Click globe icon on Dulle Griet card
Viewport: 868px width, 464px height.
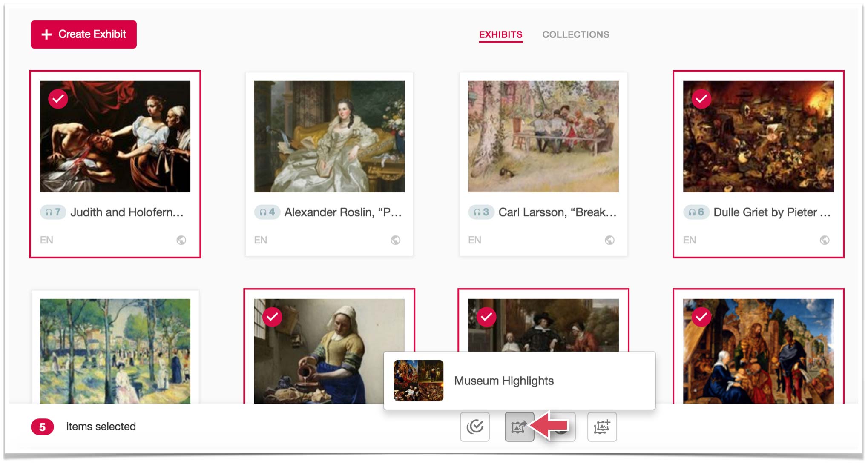pyautogui.click(x=825, y=240)
